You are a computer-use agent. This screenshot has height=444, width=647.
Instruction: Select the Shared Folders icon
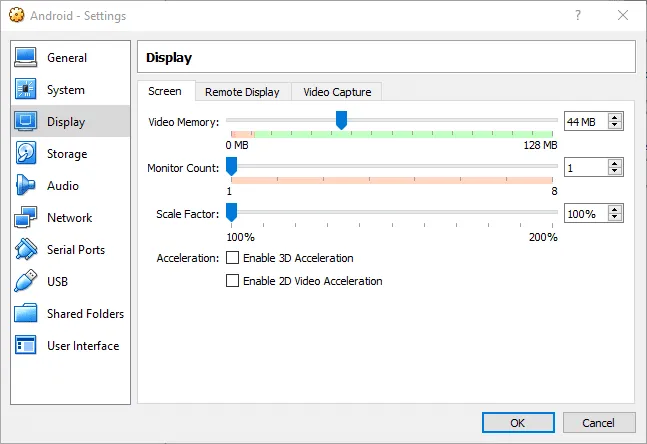(x=26, y=314)
